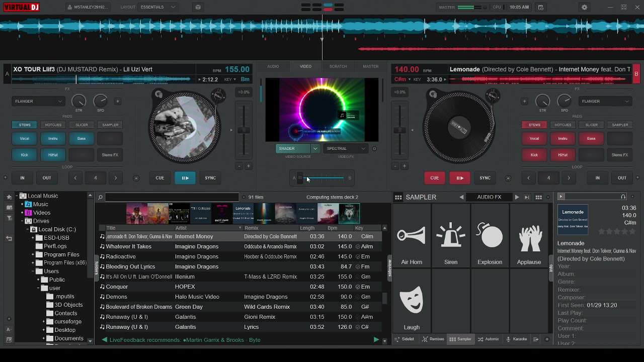Open the Karaoke panel
This screenshot has height=362, width=644.
[x=517, y=339]
